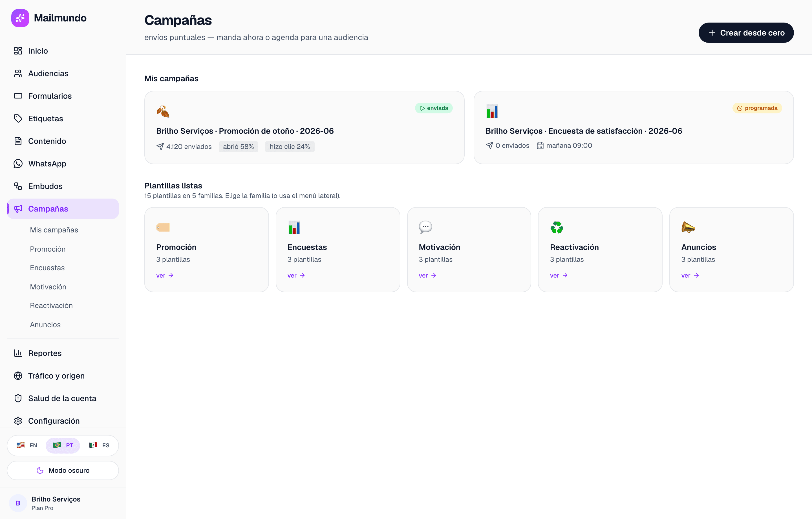Select Reactivación submenu item in sidebar
The width and height of the screenshot is (812, 519).
[51, 306]
